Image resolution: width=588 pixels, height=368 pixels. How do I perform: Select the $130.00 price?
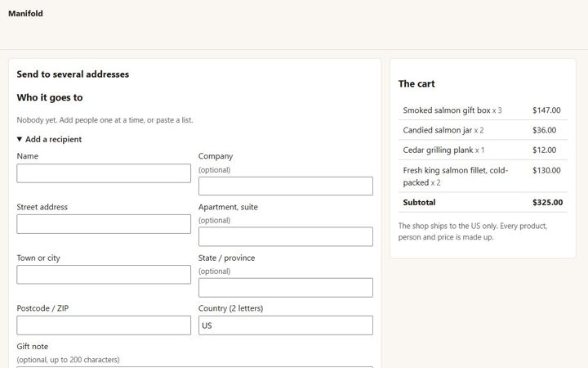click(546, 170)
